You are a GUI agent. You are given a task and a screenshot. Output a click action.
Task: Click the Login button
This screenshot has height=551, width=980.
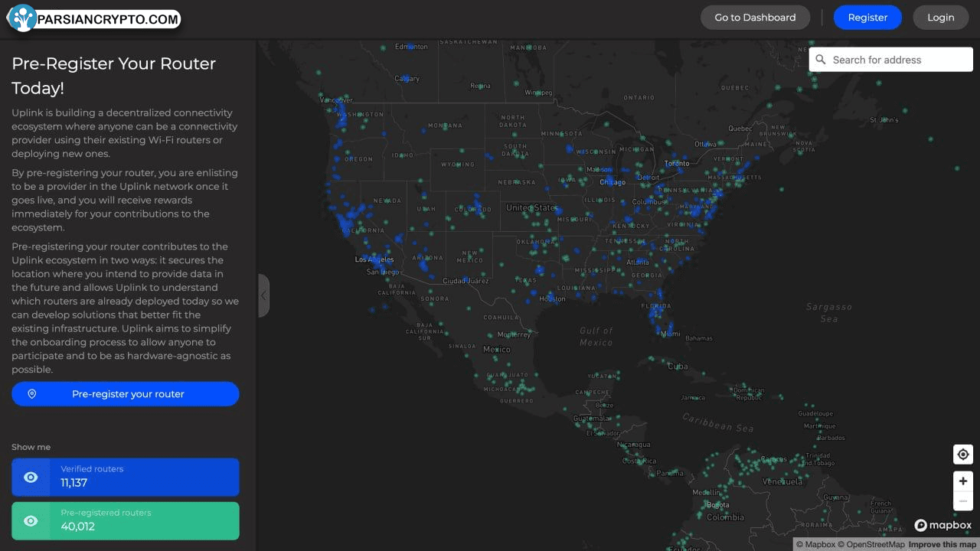click(x=941, y=18)
